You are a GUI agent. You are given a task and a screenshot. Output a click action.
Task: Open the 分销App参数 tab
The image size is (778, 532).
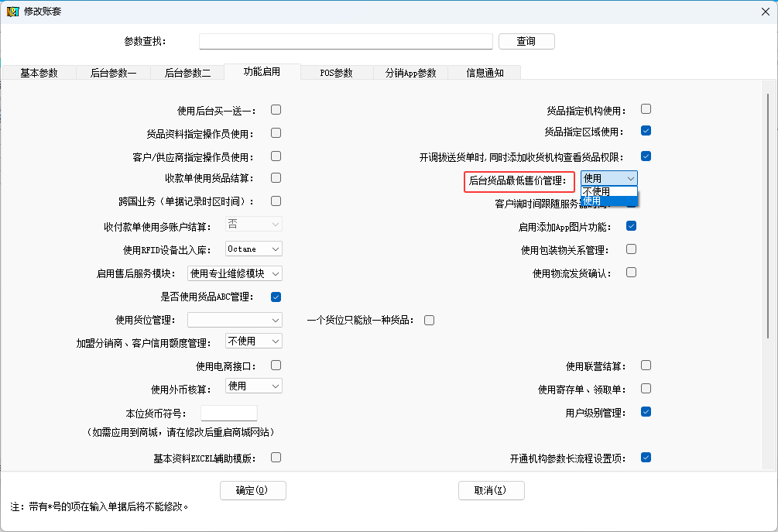(x=411, y=73)
